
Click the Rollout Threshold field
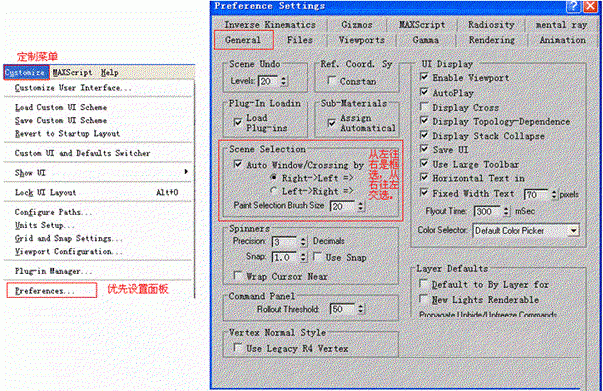tap(343, 309)
